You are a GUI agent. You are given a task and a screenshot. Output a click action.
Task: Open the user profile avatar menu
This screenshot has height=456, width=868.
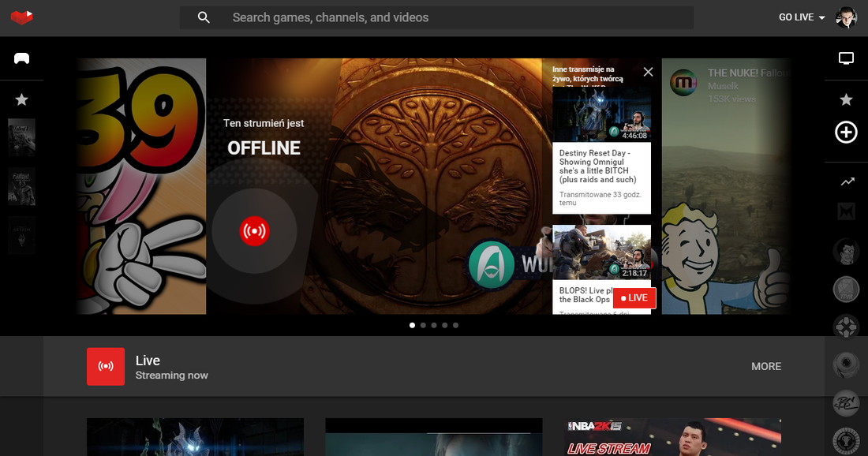coord(846,17)
